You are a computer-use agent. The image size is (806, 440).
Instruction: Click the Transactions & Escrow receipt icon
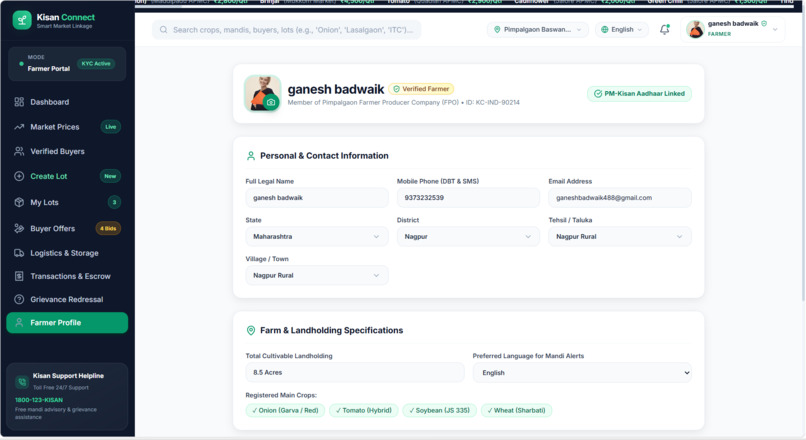(19, 276)
